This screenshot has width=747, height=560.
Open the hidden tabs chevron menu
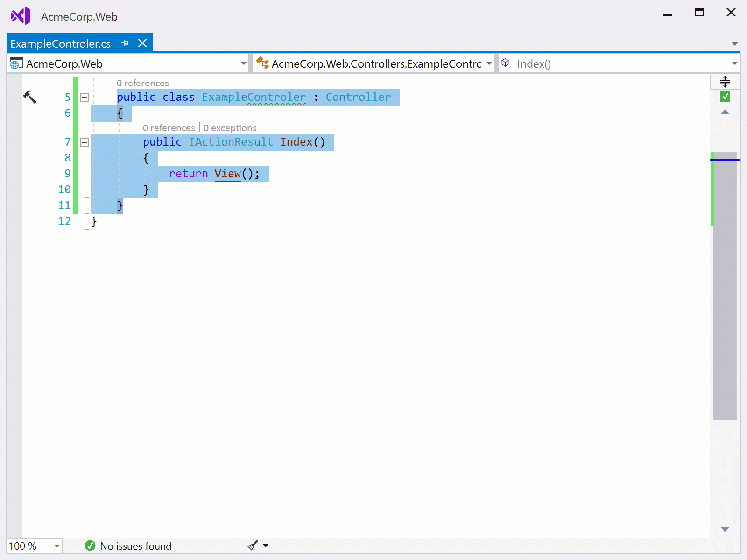(734, 43)
